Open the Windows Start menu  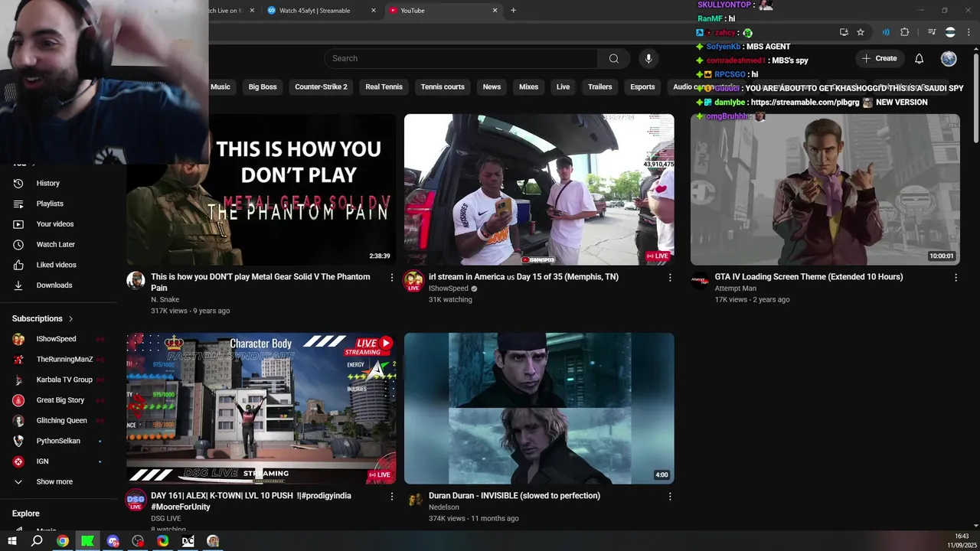12,541
